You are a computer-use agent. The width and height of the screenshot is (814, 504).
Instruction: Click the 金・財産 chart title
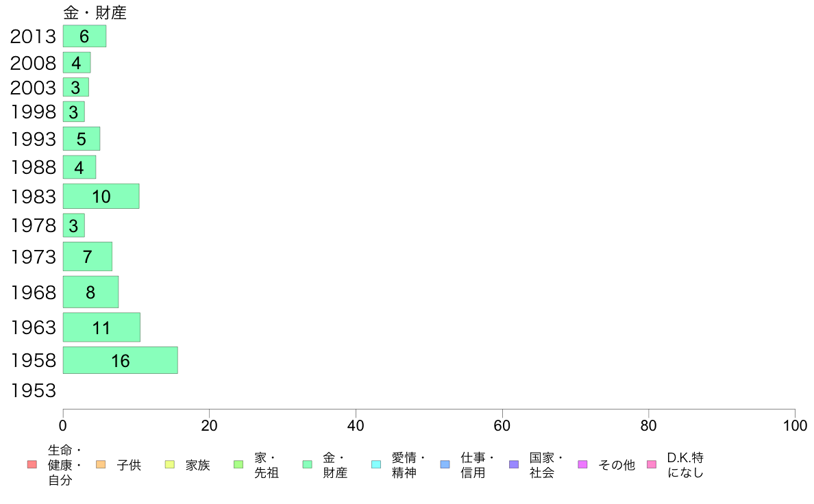(x=95, y=12)
